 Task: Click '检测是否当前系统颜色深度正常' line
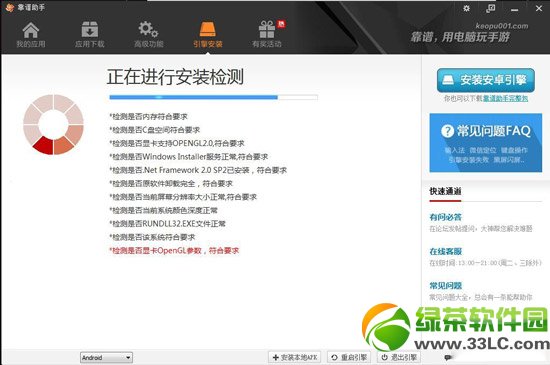[163, 210]
